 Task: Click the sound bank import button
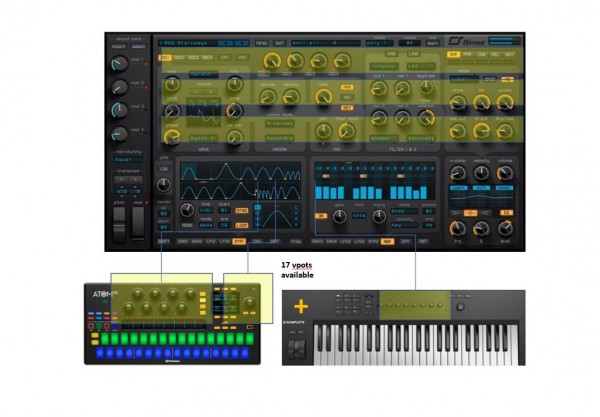coord(119,47)
